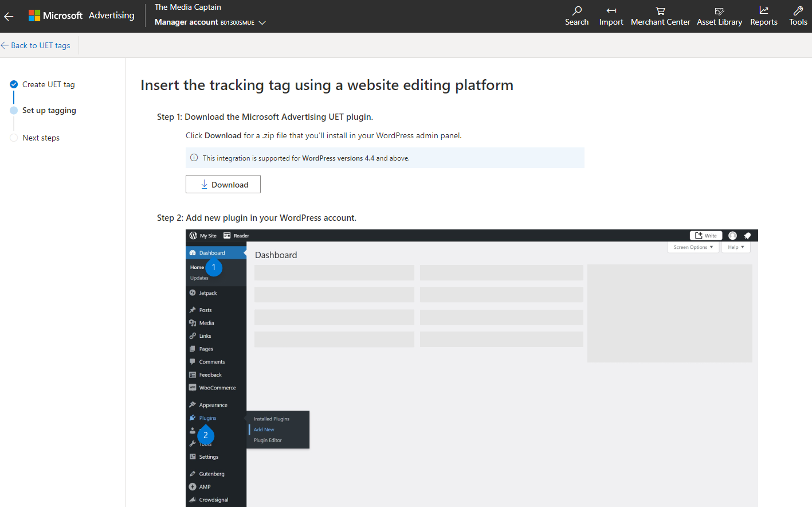The height and width of the screenshot is (507, 812).
Task: Click Crowdsignal icon in the WordPress screenshot
Action: click(193, 500)
